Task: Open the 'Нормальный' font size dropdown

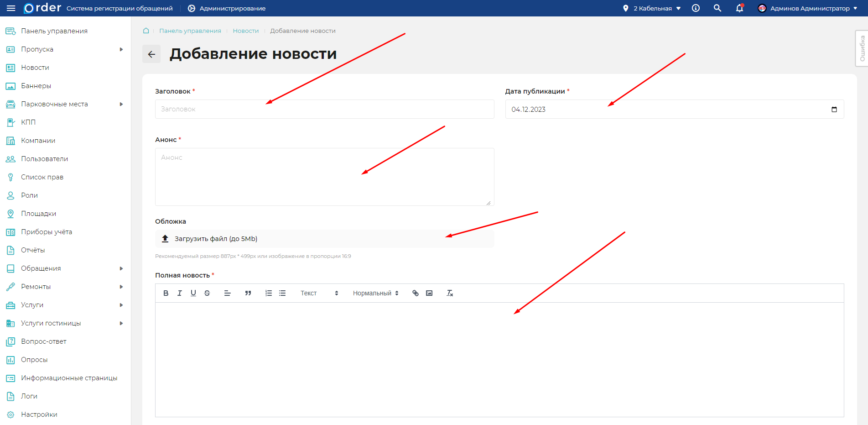Action: coord(375,293)
